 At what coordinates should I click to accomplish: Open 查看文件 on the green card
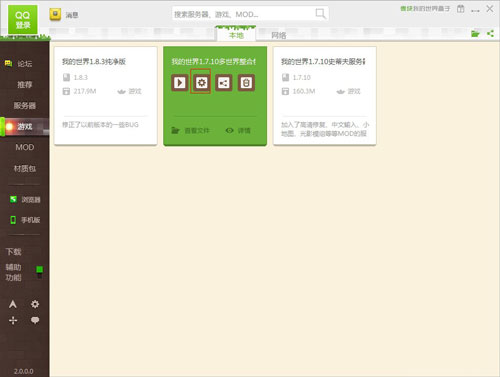coord(190,130)
